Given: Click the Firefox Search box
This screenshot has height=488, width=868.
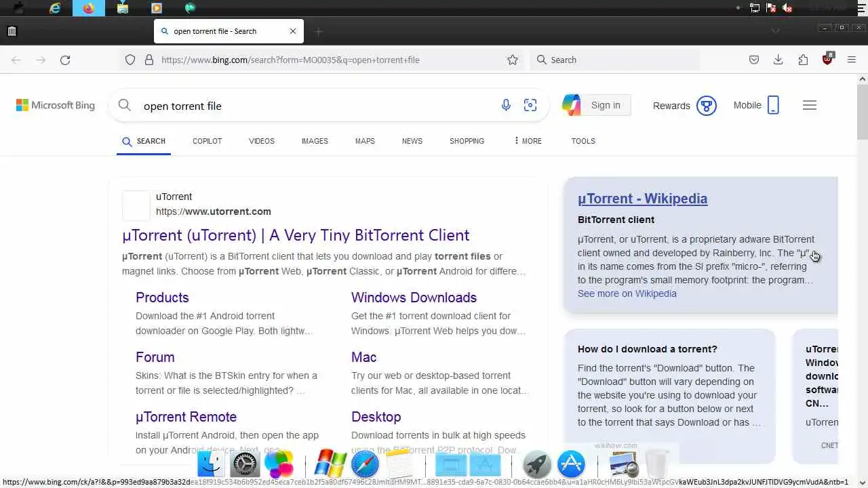Looking at the screenshot, I should click(614, 60).
